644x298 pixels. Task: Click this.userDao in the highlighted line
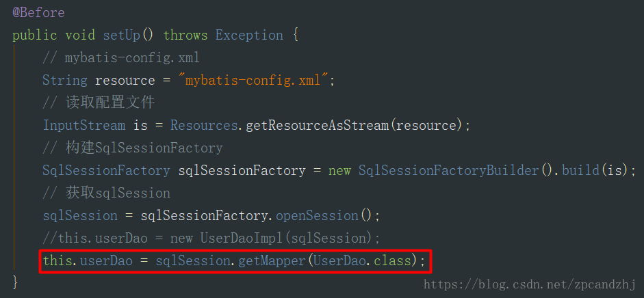(88, 260)
